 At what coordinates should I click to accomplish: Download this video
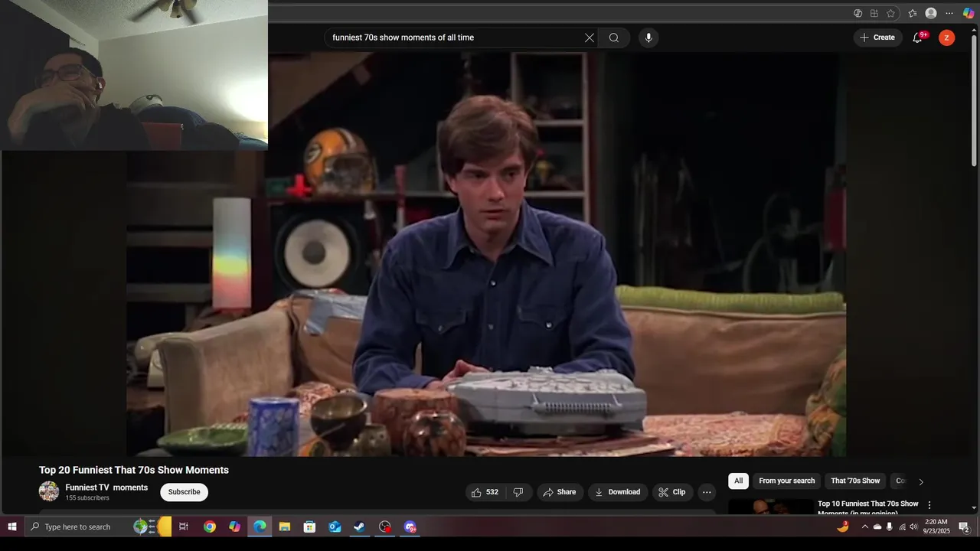click(618, 492)
